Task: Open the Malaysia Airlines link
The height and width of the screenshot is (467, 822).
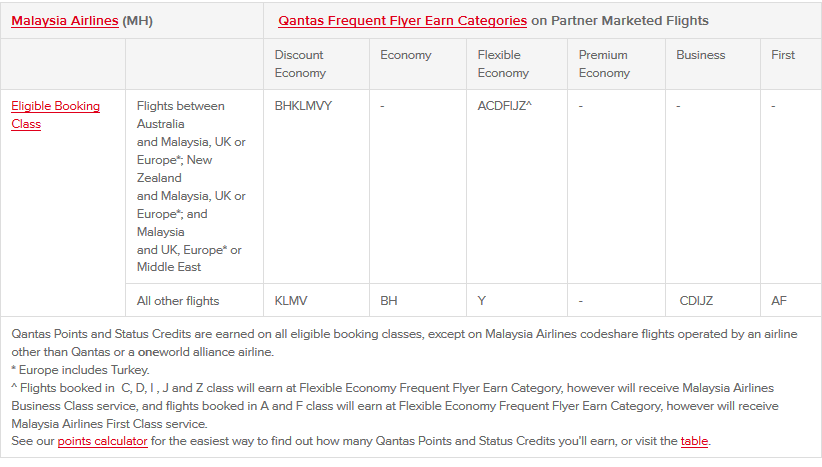Action: (64, 21)
